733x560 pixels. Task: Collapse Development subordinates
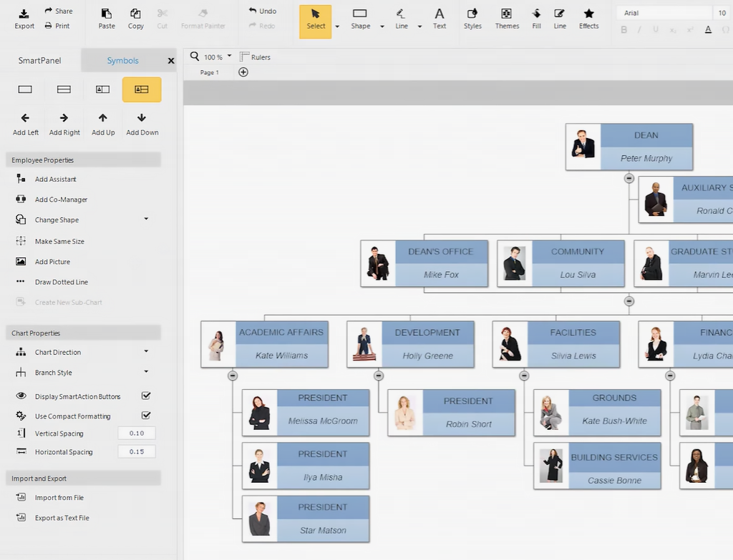pyautogui.click(x=379, y=375)
